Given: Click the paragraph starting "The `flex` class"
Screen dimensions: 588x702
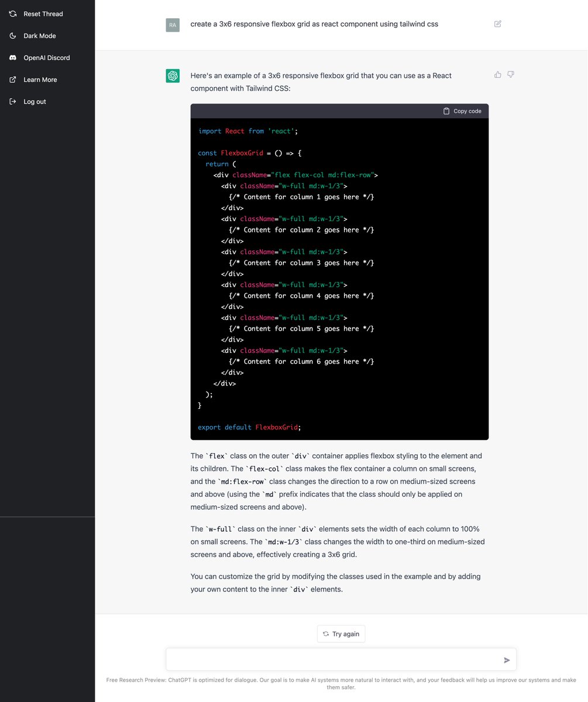Looking at the screenshot, I should (x=336, y=481).
